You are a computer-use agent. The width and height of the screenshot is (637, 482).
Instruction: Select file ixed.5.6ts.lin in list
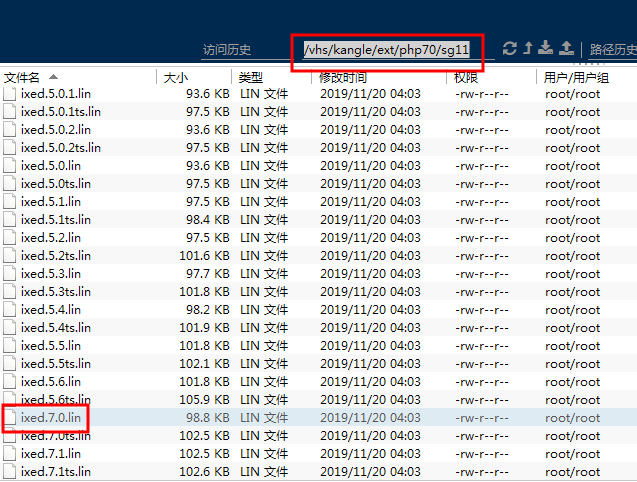[56, 400]
